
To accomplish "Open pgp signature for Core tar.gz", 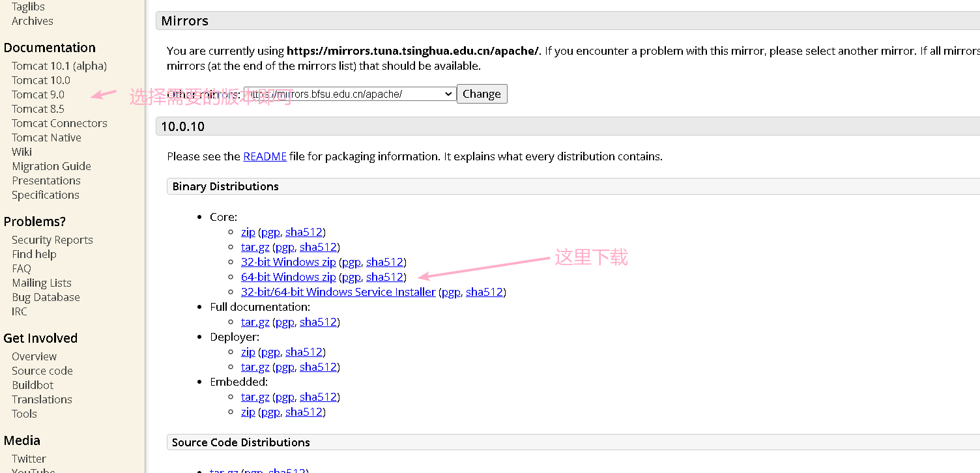I will click(285, 247).
